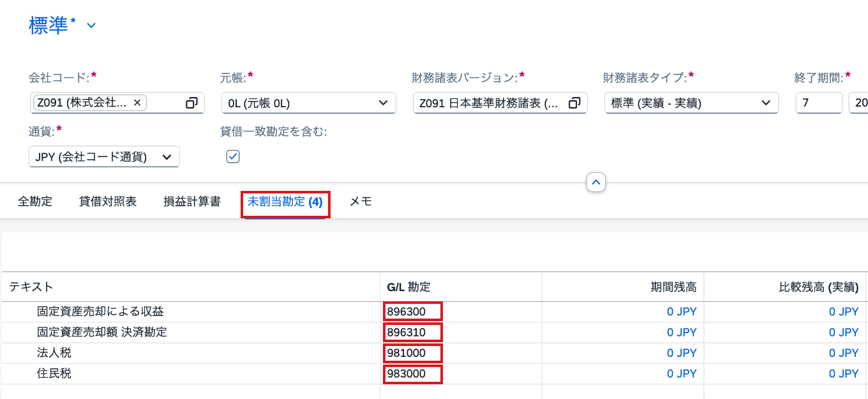Remove the Z091 company code token

(x=137, y=103)
